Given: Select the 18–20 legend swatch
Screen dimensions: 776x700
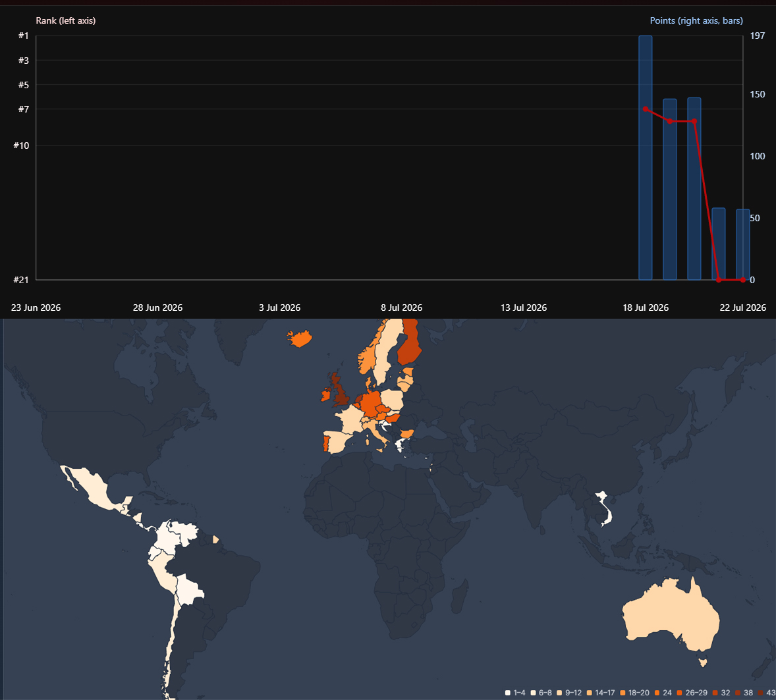Looking at the screenshot, I should 623,693.
